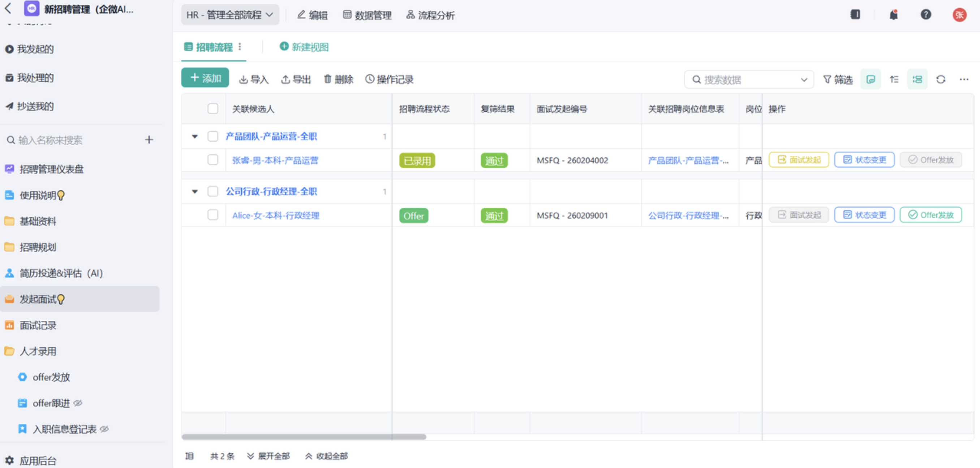Toggle the grouped list view icon
The width and height of the screenshot is (980, 468).
(x=917, y=79)
